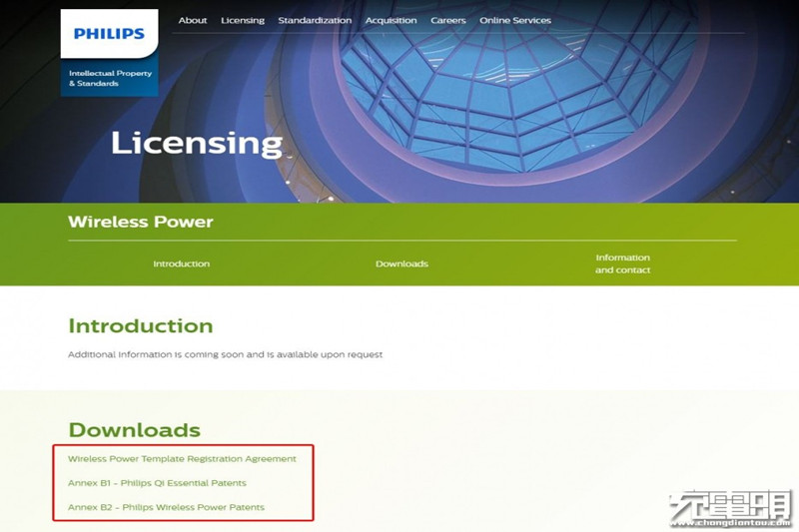Open Annex B1 Philips Qi Essential Patents

(x=157, y=483)
